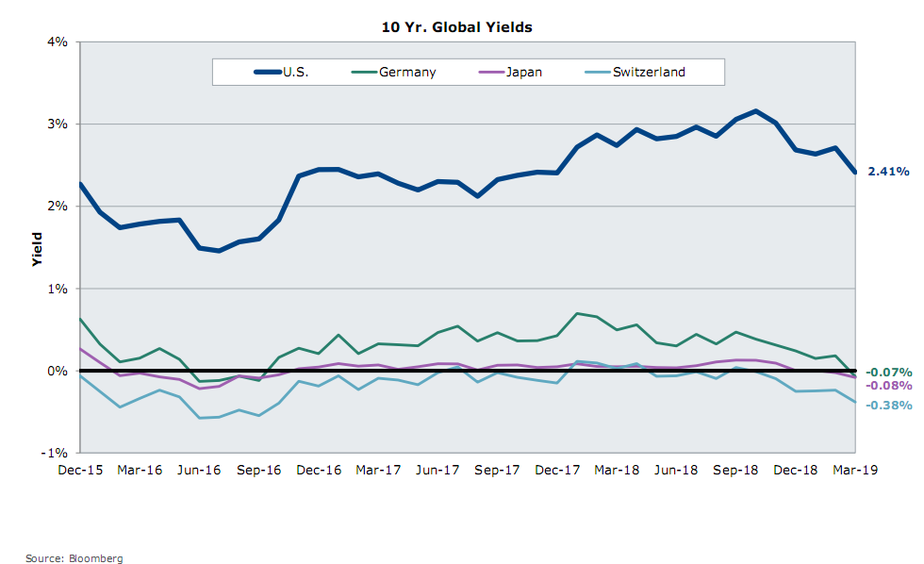Click the Dec-15 x-axis label
924x564 pixels.
pyautogui.click(x=80, y=470)
